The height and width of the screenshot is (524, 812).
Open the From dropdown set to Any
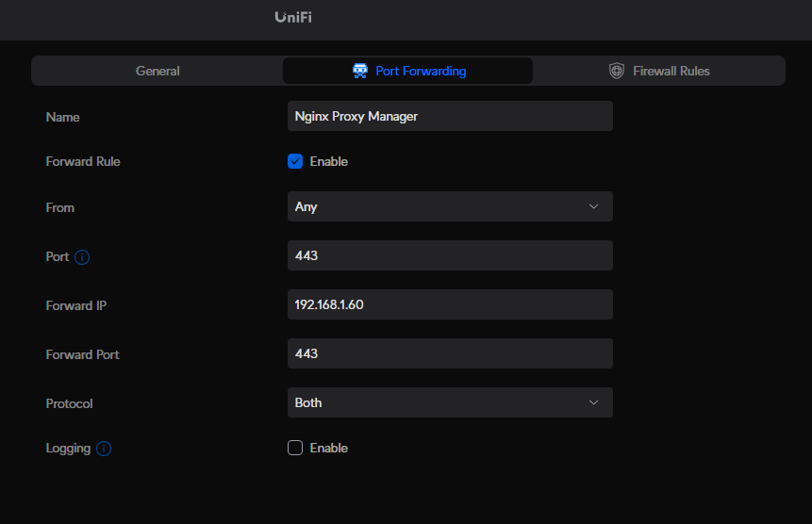click(x=450, y=206)
